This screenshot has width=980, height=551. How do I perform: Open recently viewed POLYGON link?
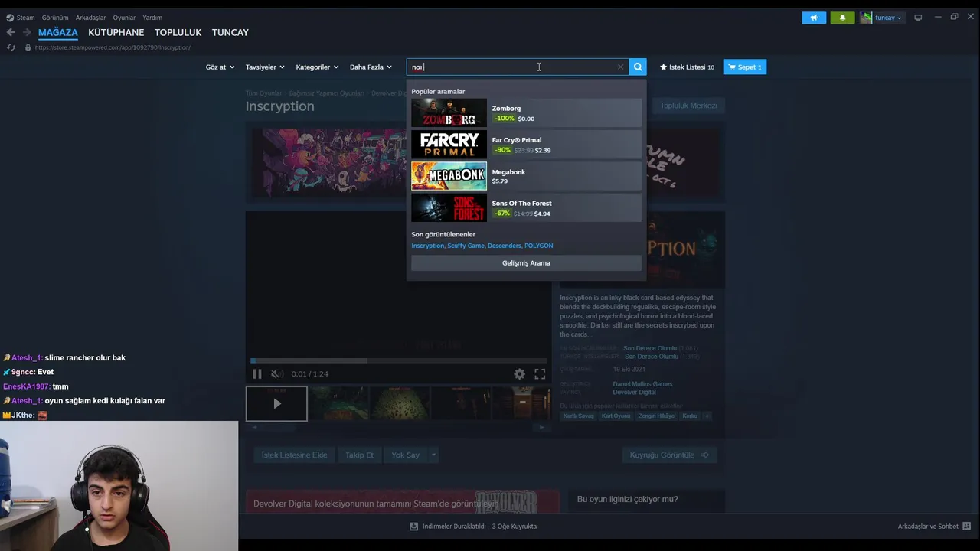[x=538, y=246]
